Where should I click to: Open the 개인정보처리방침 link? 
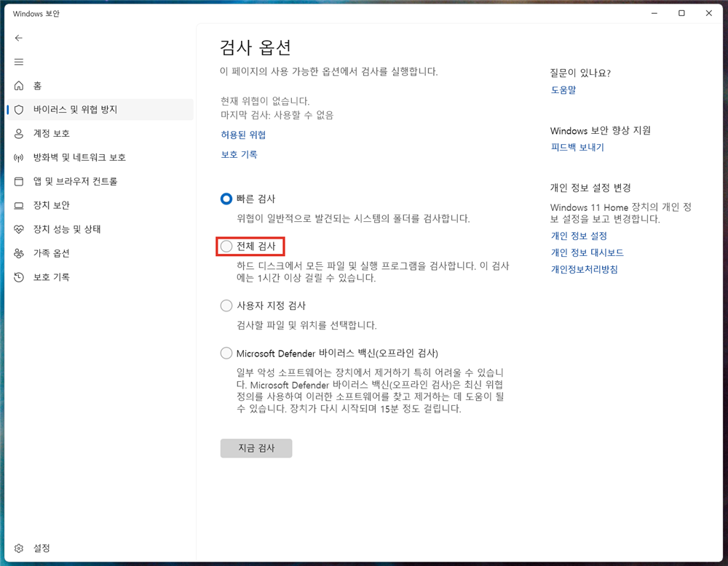click(x=584, y=270)
